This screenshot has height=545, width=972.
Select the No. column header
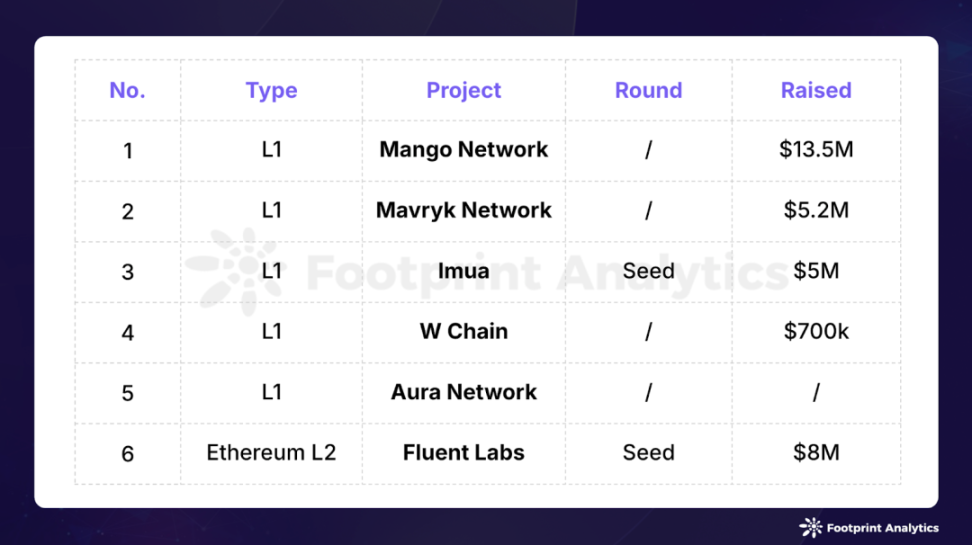pos(128,91)
